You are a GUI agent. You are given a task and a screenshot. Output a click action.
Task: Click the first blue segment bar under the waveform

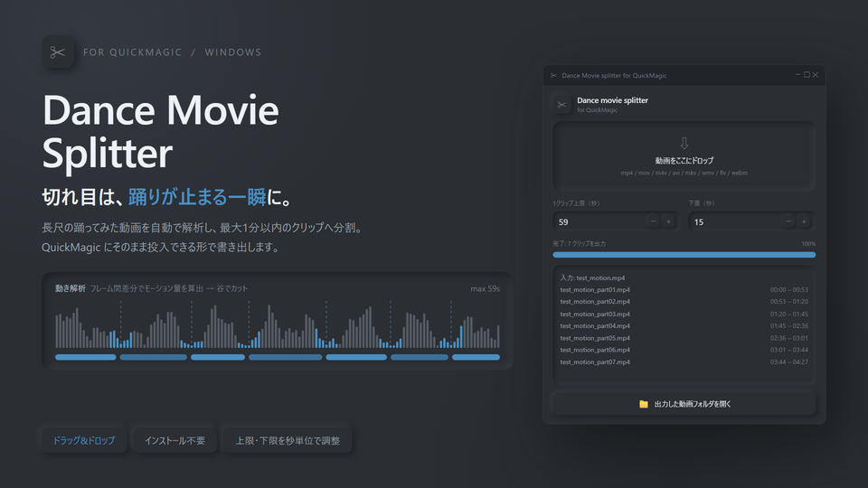tap(86, 358)
